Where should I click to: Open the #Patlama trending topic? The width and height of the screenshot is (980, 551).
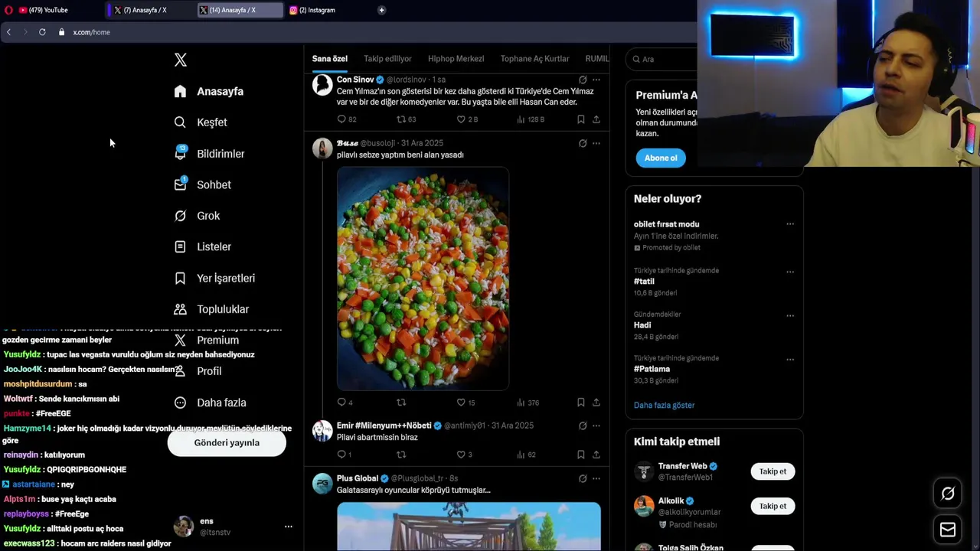[x=652, y=369]
